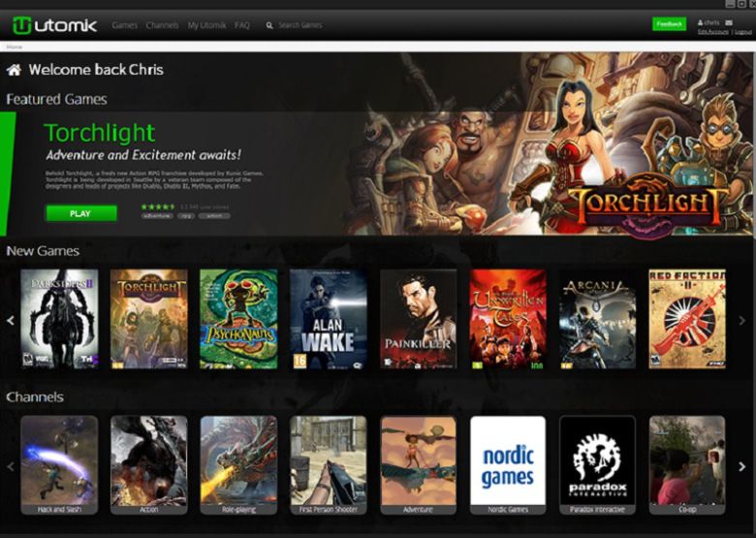Image resolution: width=756 pixels, height=538 pixels.
Task: Click the search magnifier icon
Action: [x=269, y=25]
